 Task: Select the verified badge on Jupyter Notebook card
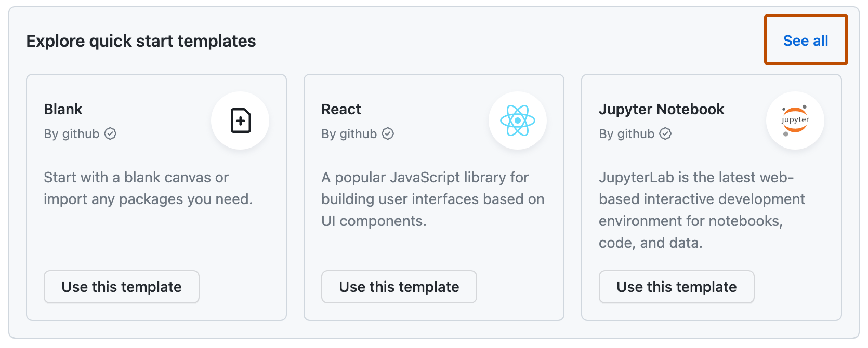[x=665, y=133]
